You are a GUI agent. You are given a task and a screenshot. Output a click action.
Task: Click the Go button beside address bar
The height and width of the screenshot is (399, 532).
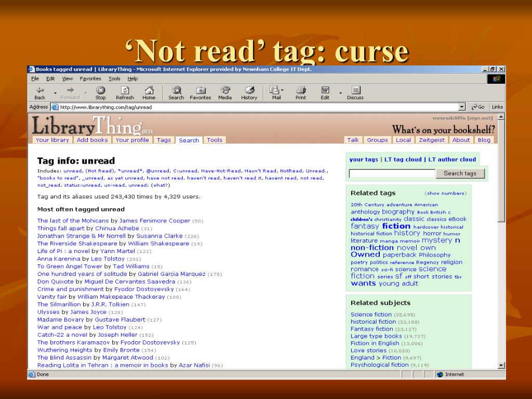click(x=478, y=107)
